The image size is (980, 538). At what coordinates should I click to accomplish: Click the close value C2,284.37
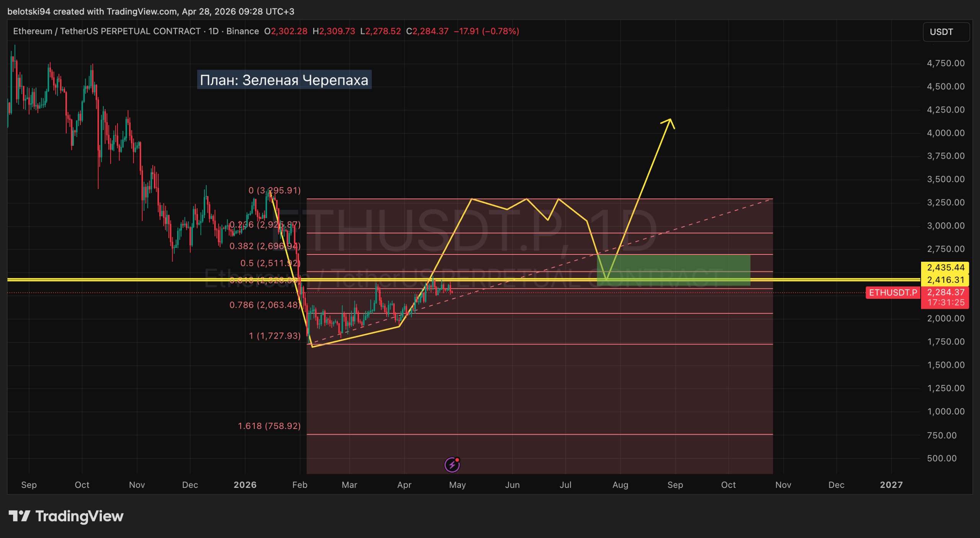(427, 31)
